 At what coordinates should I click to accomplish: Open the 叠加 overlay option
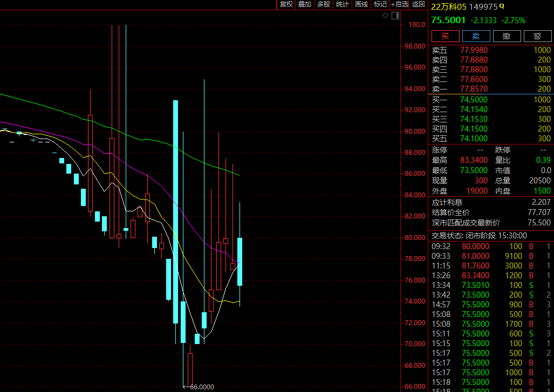pyautogui.click(x=305, y=4)
